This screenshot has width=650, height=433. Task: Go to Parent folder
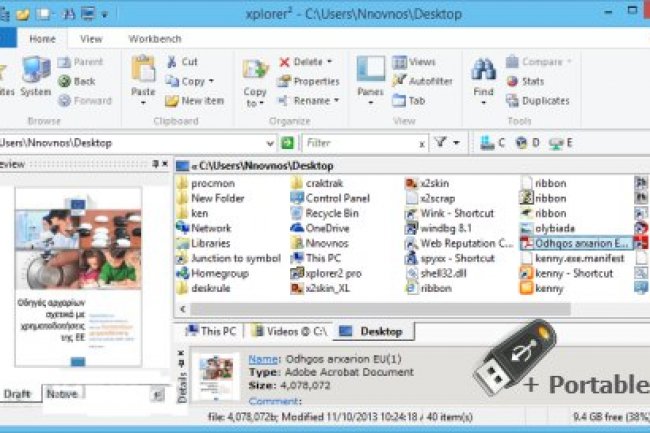[x=81, y=62]
